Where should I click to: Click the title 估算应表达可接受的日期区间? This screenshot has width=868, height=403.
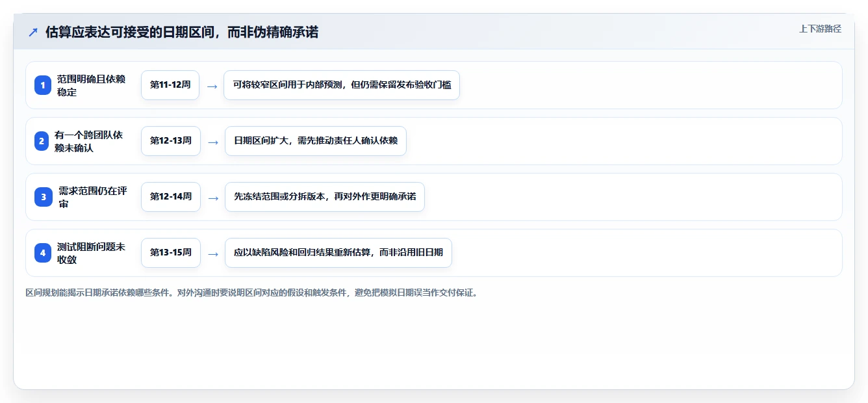point(182,32)
